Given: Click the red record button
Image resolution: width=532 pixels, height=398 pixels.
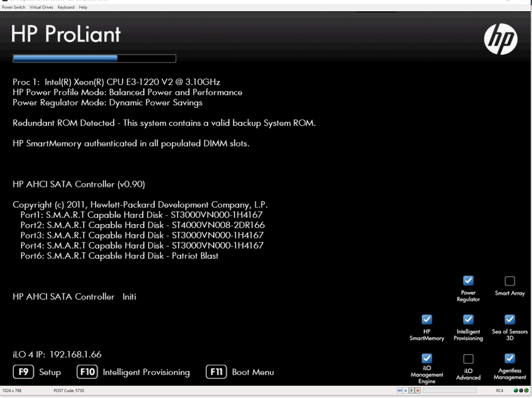Looking at the screenshot, I should (418, 390).
